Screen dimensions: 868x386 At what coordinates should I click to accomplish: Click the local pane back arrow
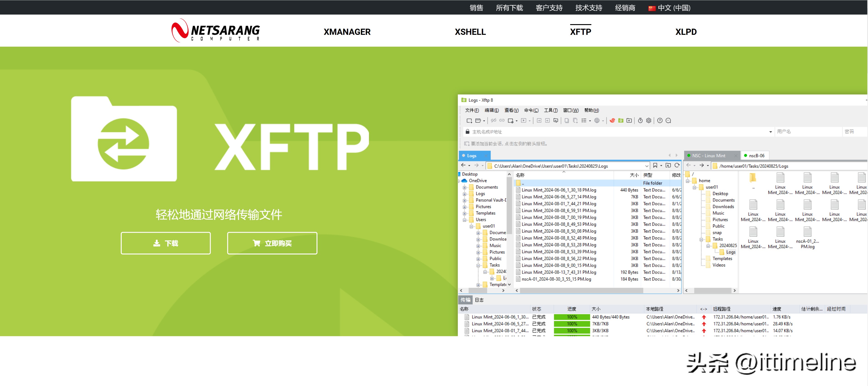click(463, 165)
